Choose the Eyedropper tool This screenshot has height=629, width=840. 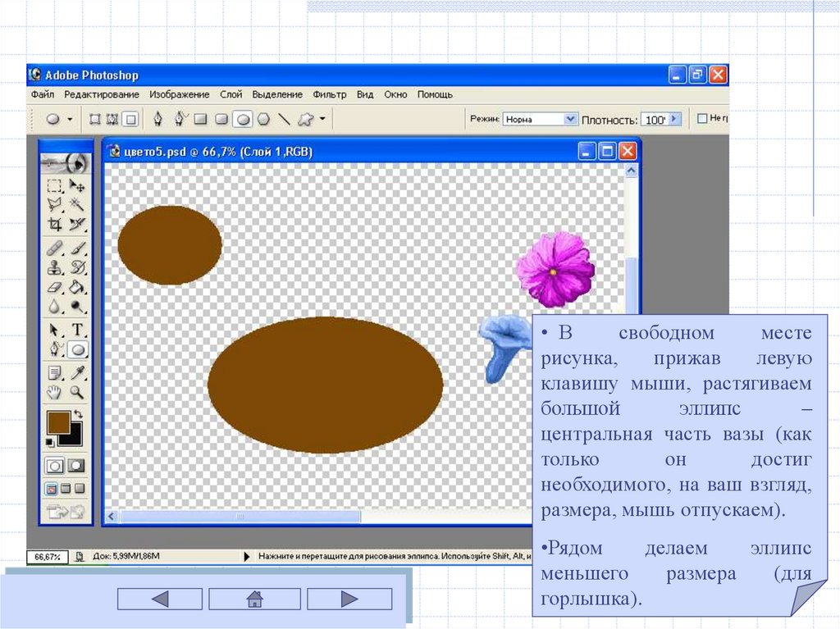click(77, 372)
